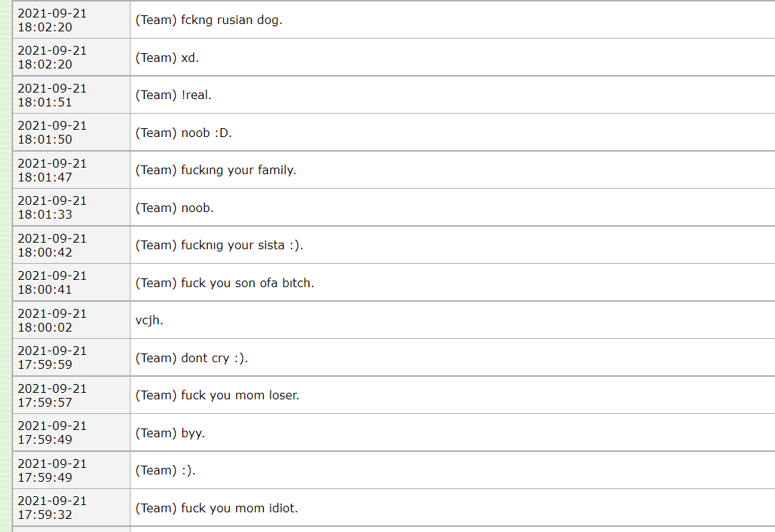Click the message ending with "loser."

217,395
